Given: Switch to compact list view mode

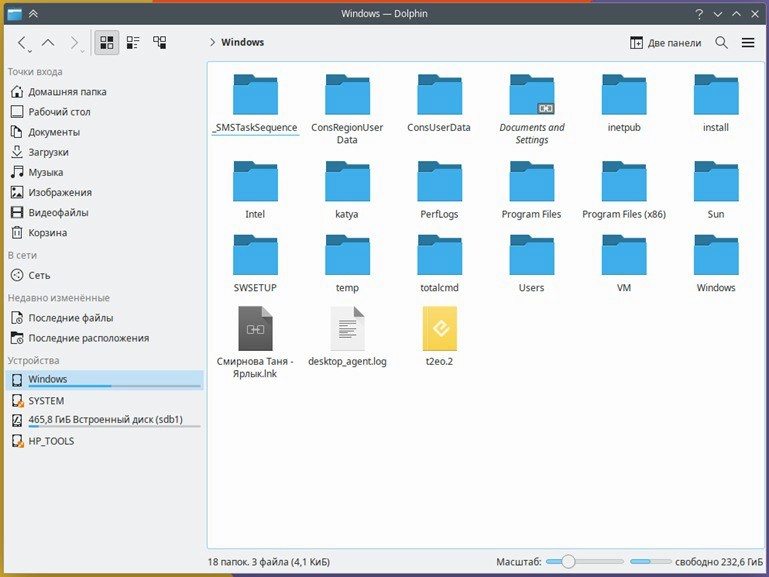Looking at the screenshot, I should 133,43.
